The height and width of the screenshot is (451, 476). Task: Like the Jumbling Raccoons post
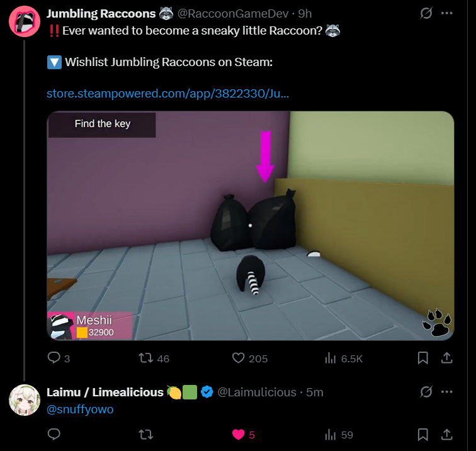tap(238, 358)
